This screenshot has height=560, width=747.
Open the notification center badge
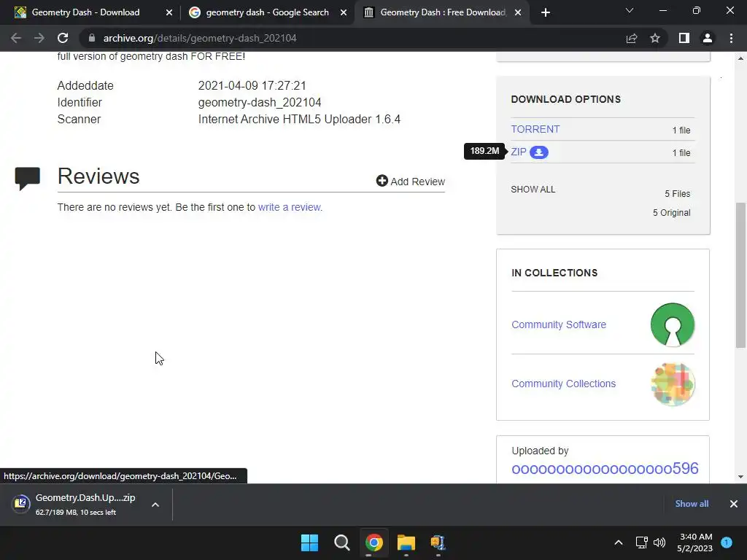[x=727, y=542]
